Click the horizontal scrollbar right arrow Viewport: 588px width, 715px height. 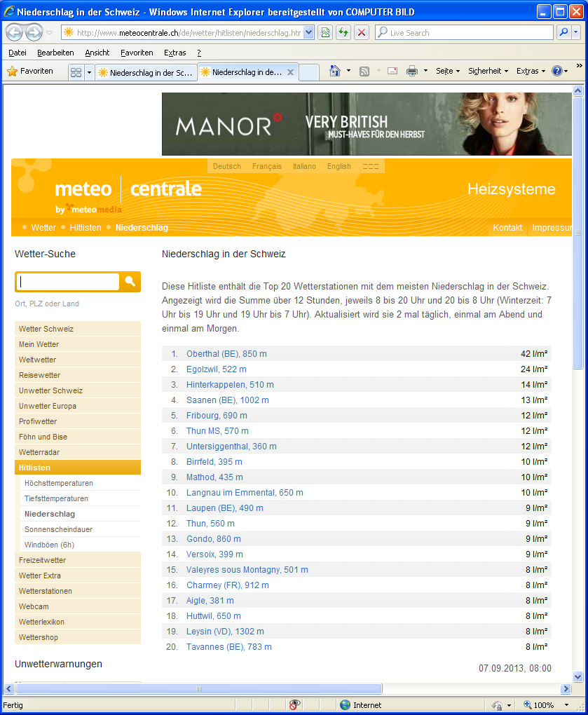(x=566, y=688)
